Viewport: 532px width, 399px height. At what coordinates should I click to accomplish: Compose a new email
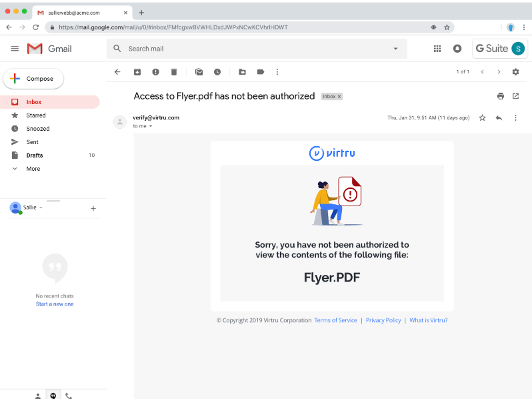(33, 79)
